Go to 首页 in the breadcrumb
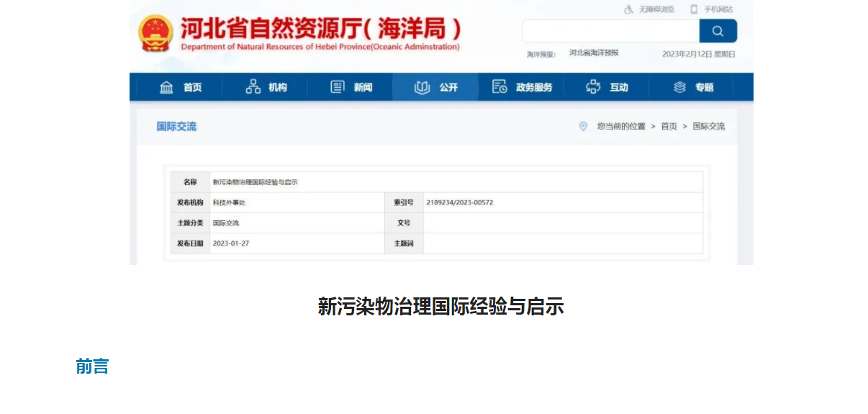The image size is (868, 414). click(669, 126)
